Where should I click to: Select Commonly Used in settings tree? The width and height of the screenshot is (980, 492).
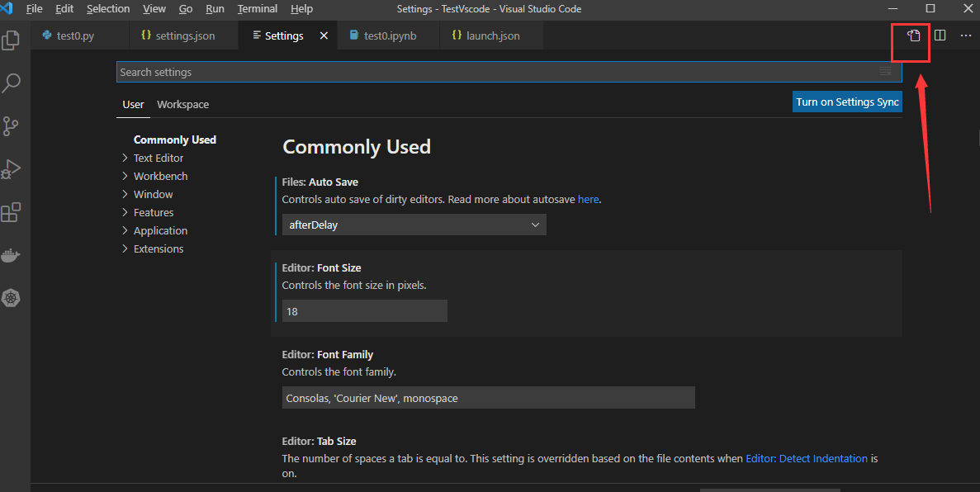point(175,140)
